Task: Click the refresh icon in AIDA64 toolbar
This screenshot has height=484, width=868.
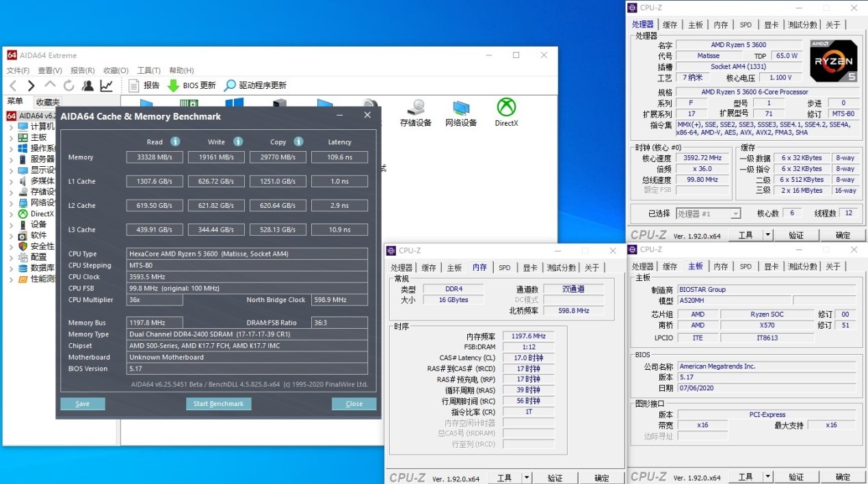Action: pos(68,85)
